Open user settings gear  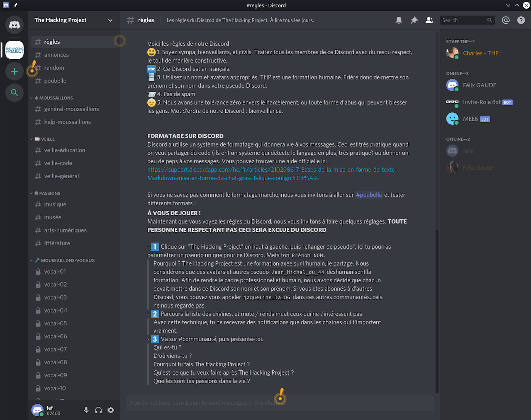(111, 410)
